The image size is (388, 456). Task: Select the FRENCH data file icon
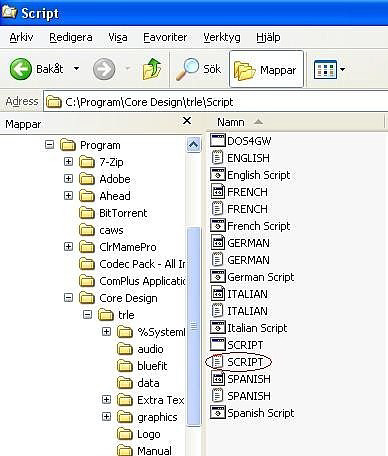click(217, 191)
